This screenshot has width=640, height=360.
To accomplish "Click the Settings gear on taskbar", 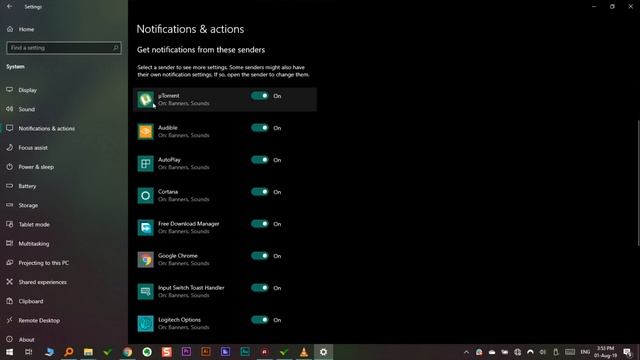I will [x=323, y=352].
